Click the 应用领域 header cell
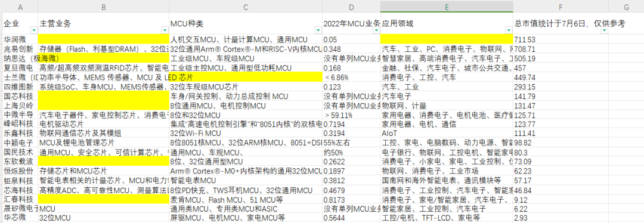The height and width of the screenshot is (223, 644). 447,24
